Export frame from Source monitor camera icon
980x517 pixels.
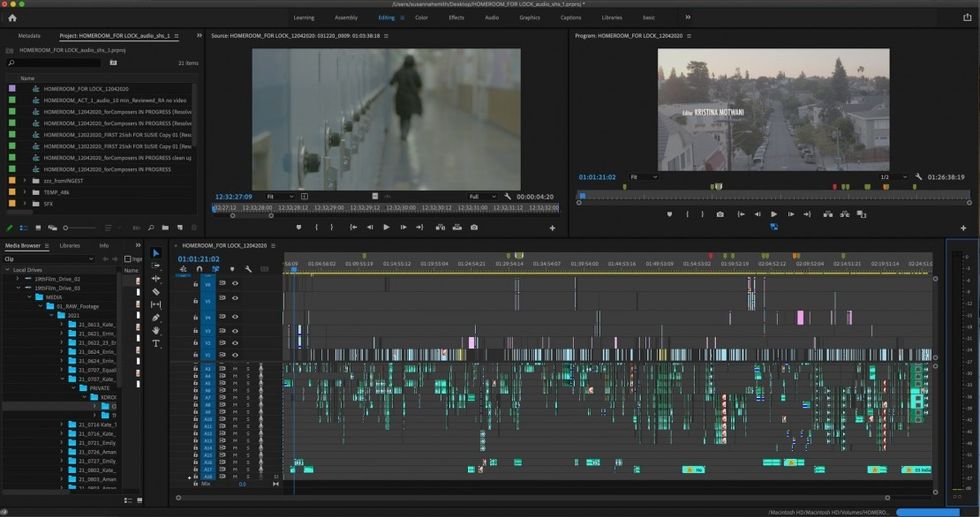(x=474, y=228)
